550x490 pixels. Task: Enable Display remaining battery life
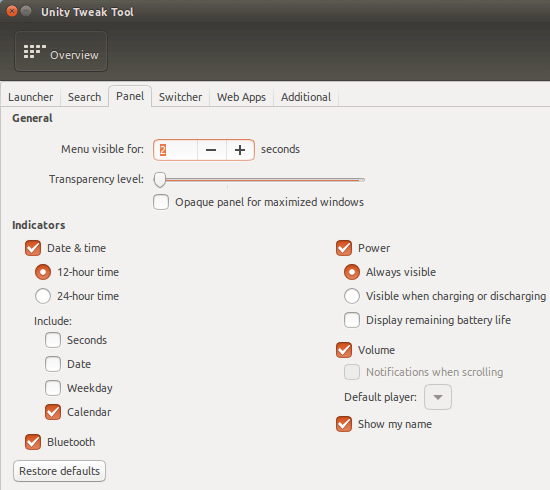(x=352, y=320)
